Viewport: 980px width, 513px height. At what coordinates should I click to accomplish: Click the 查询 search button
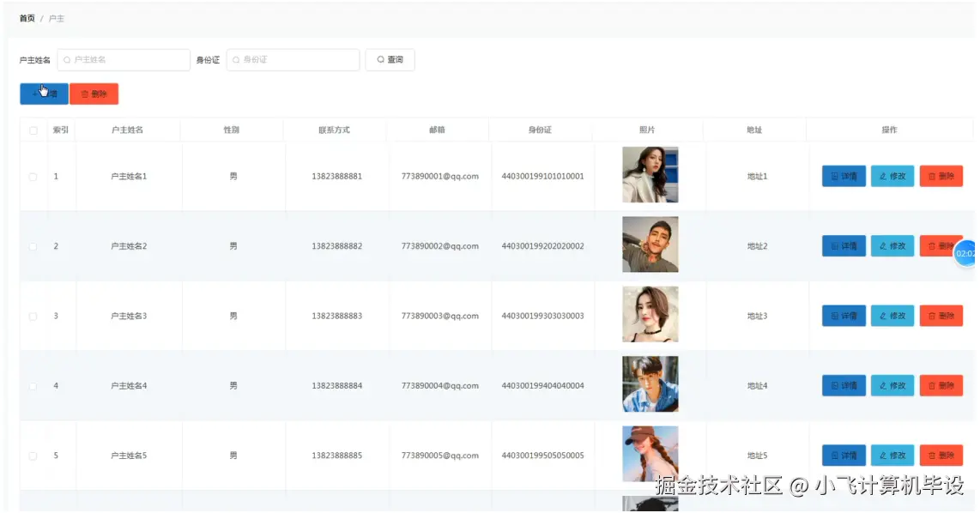click(x=390, y=60)
